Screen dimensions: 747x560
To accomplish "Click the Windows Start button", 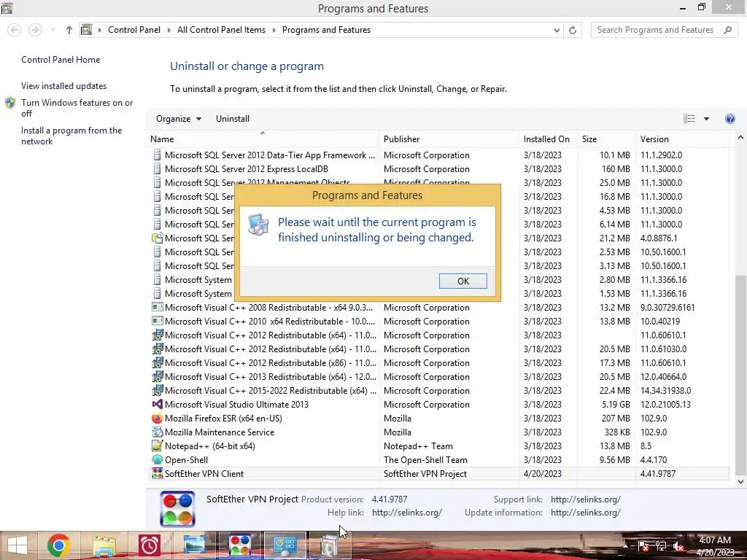I will click(x=18, y=545).
